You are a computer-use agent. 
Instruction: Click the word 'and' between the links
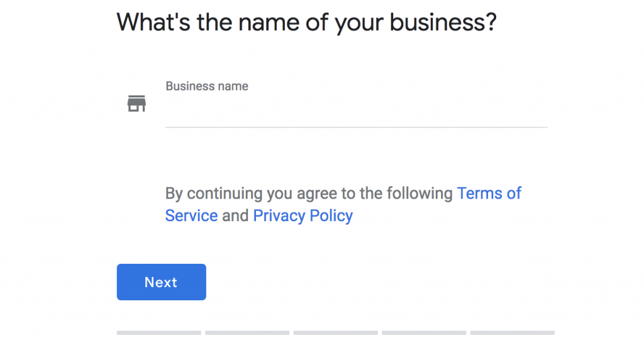pos(235,216)
